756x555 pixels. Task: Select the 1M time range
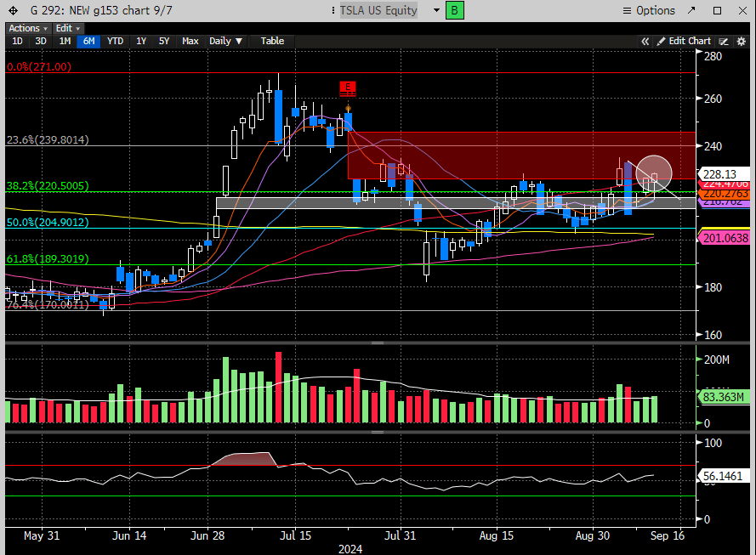coord(65,41)
